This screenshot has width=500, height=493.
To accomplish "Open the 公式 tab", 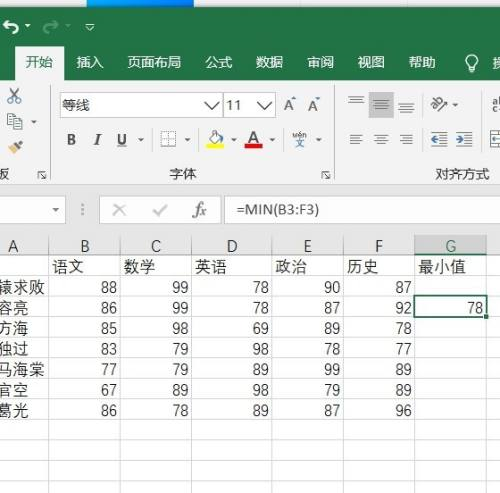I will click(219, 63).
